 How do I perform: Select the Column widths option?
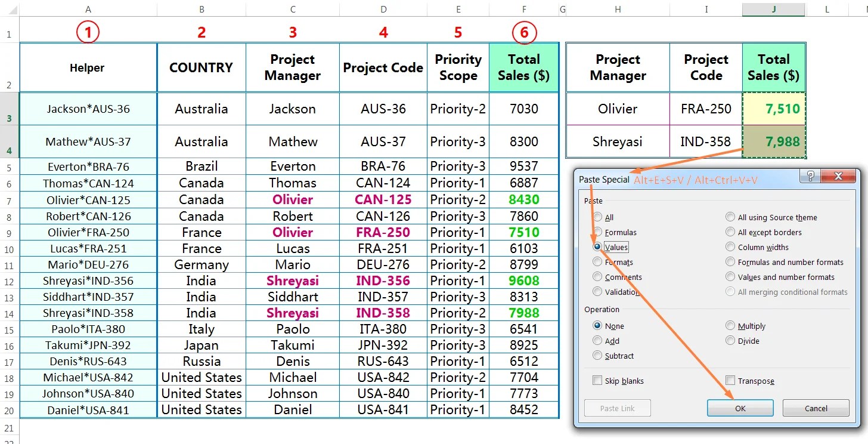(x=730, y=246)
